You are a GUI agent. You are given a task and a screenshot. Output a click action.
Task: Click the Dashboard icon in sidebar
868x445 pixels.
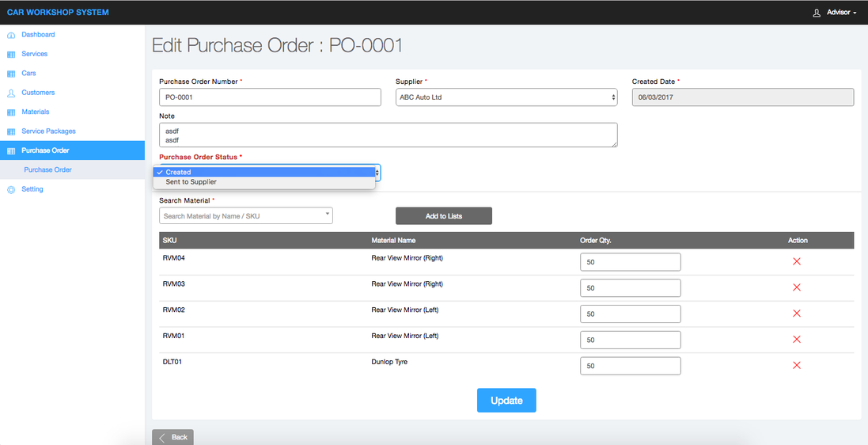pos(11,35)
